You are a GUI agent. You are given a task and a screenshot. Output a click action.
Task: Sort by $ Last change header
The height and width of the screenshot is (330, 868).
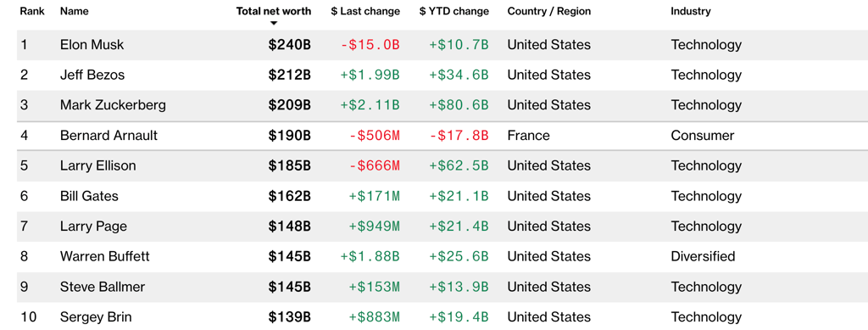[365, 11]
